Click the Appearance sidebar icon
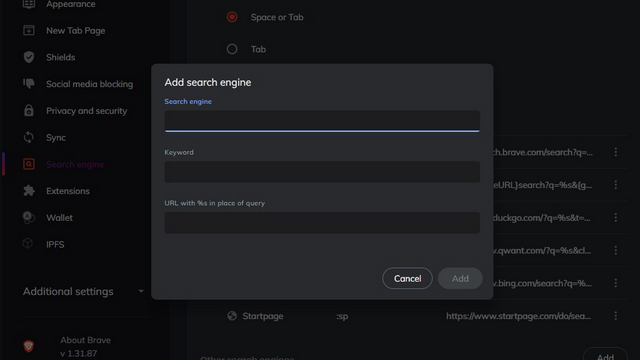This screenshot has height=360, width=640. coord(29,4)
